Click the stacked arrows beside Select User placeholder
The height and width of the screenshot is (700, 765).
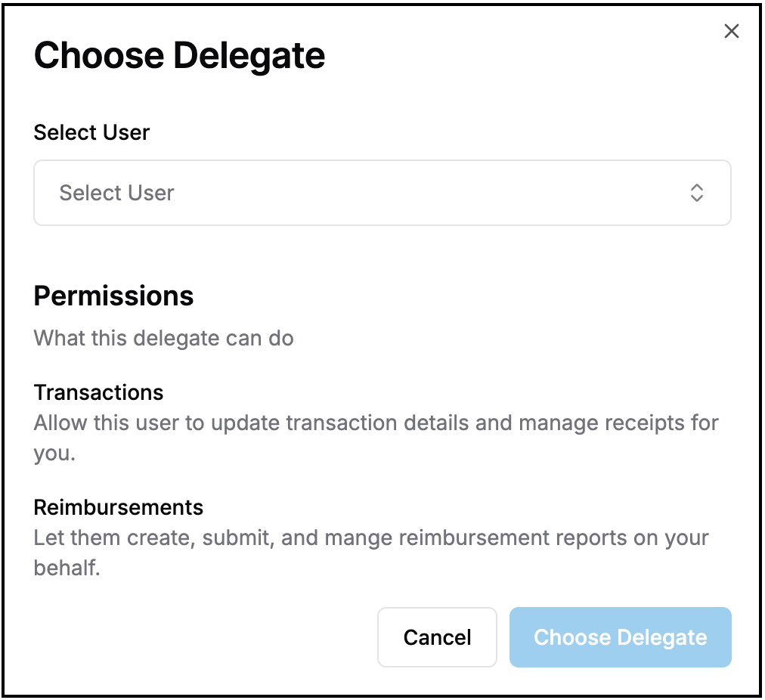696,193
